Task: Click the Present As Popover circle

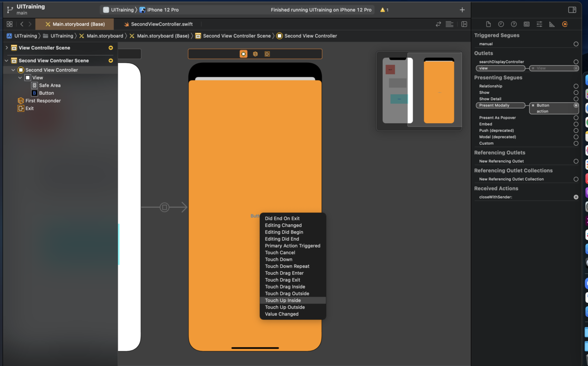Action: pos(576,118)
